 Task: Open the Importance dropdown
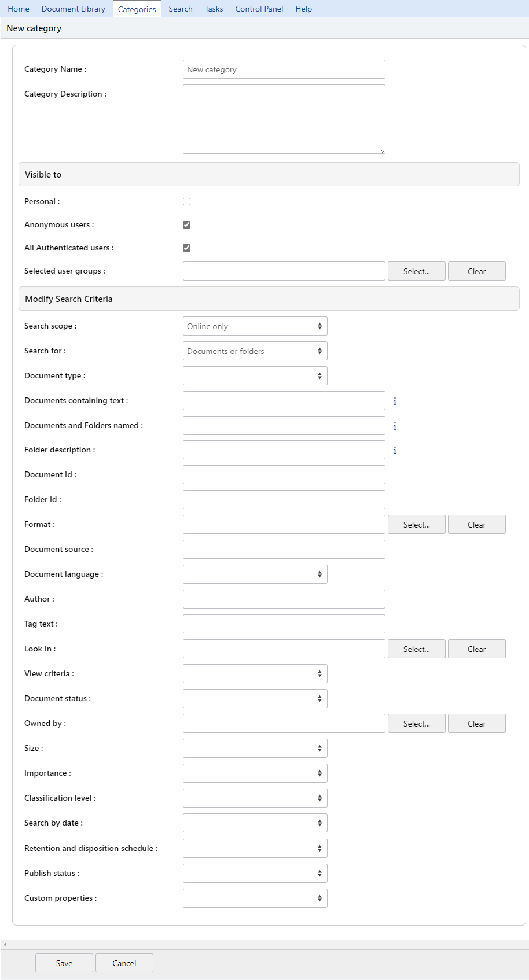click(255, 773)
